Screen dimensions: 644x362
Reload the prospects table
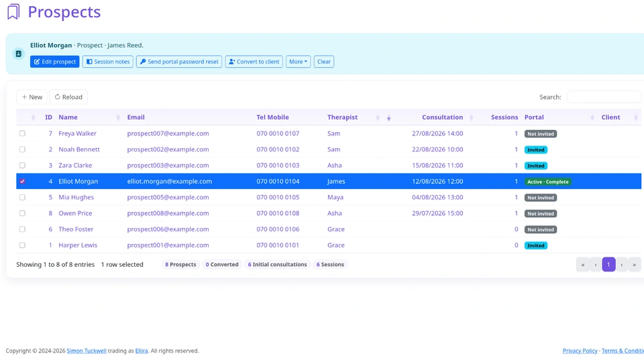pos(68,97)
